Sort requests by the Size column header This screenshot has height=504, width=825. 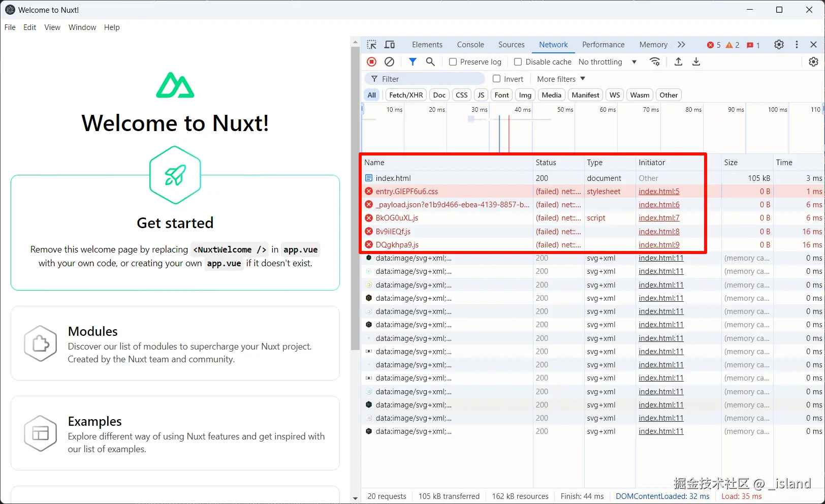[x=747, y=163]
